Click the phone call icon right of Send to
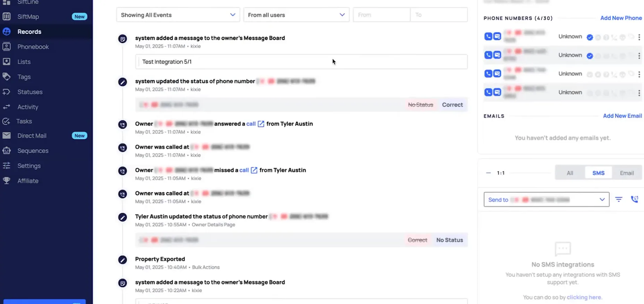Screen dimensions: 644x304 tap(635, 199)
